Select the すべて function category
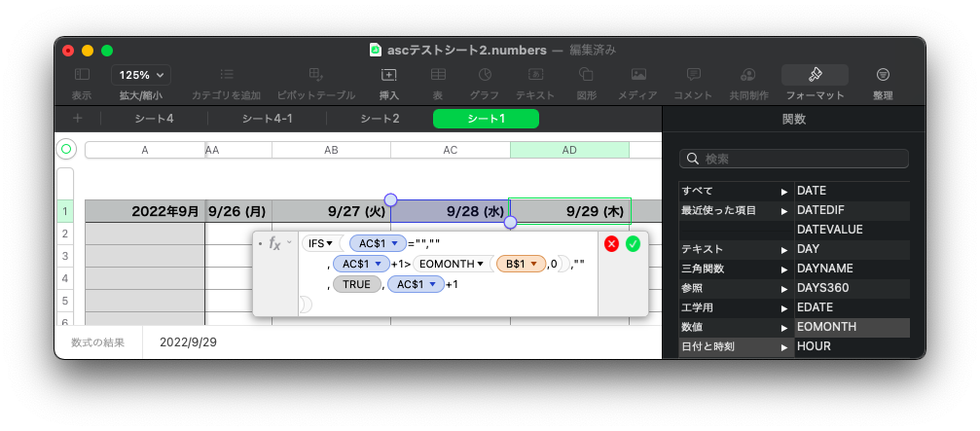Image resolution: width=980 pixels, height=431 pixels. pyautogui.click(x=737, y=191)
